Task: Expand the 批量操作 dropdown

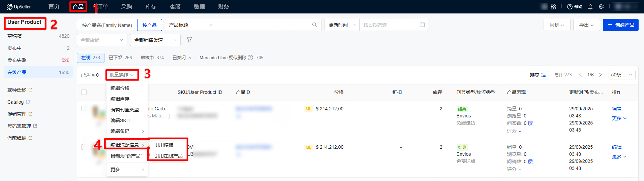Action: tap(122, 75)
